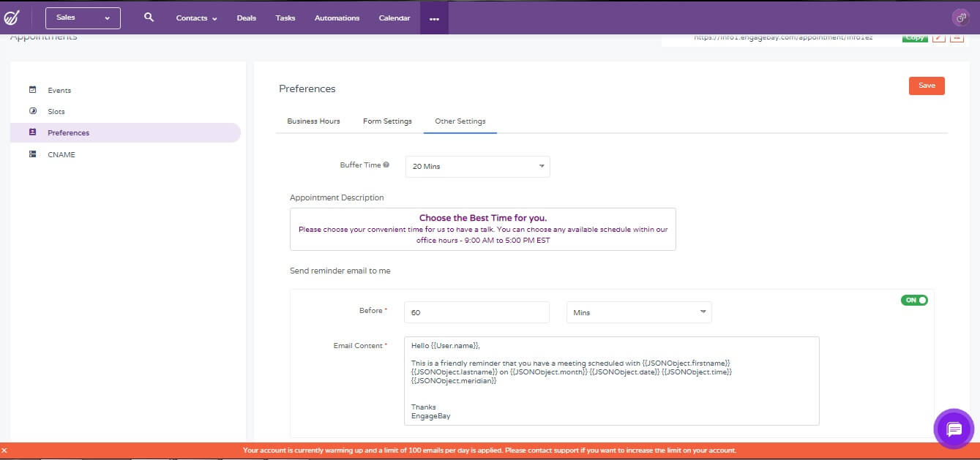This screenshot has height=460, width=980.
Task: Click the Preferences icon in the sidebar
Action: pyautogui.click(x=32, y=132)
